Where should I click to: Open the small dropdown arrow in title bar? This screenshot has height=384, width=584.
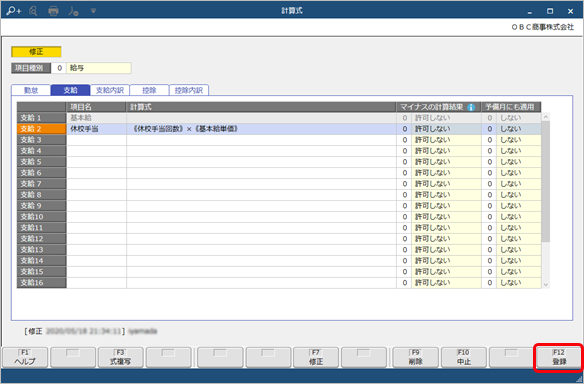tap(93, 11)
